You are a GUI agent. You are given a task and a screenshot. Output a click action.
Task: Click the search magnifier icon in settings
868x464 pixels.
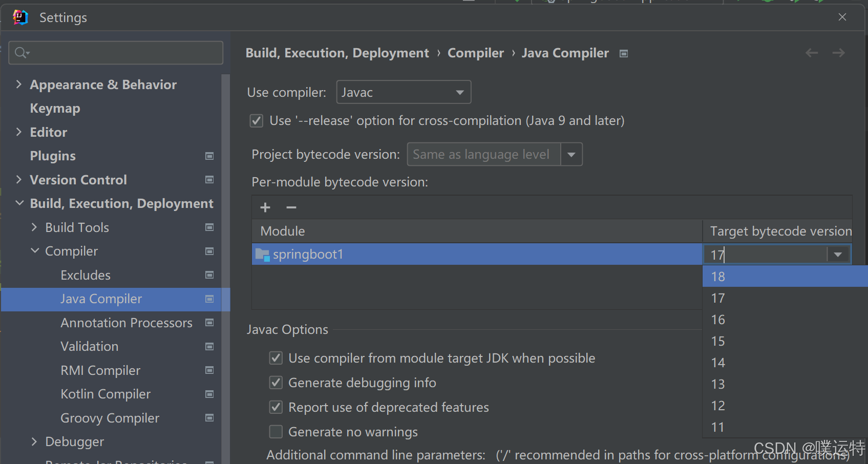pos(22,53)
